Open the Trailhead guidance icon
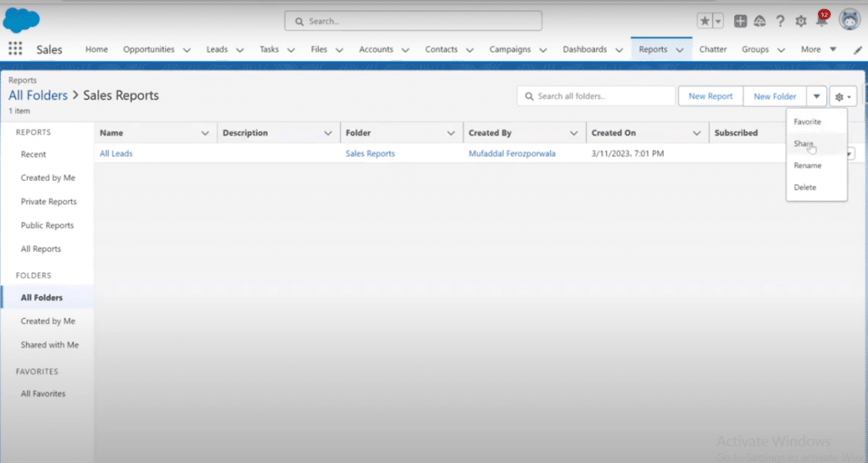 (x=760, y=21)
